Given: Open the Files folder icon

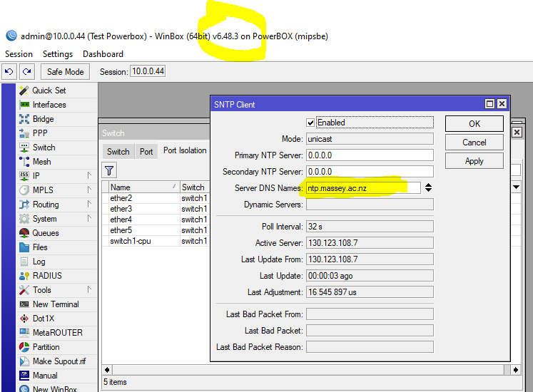Looking at the screenshot, I should tap(24, 247).
